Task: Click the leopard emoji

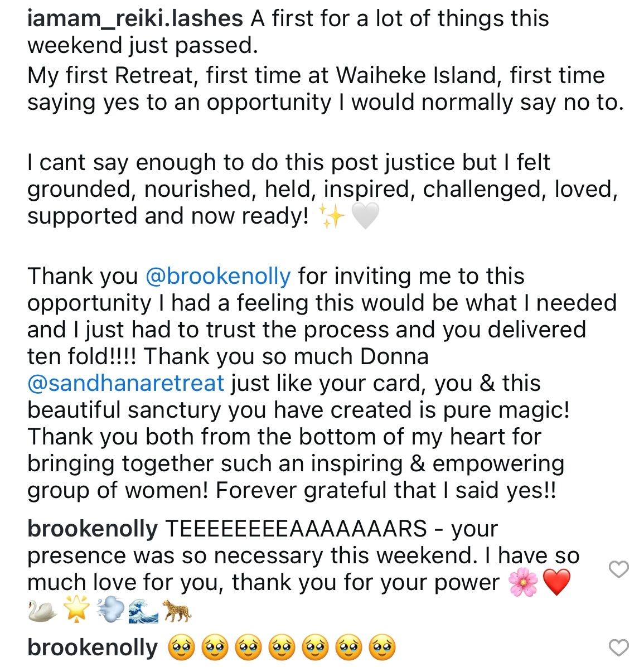Action: pyautogui.click(x=177, y=611)
